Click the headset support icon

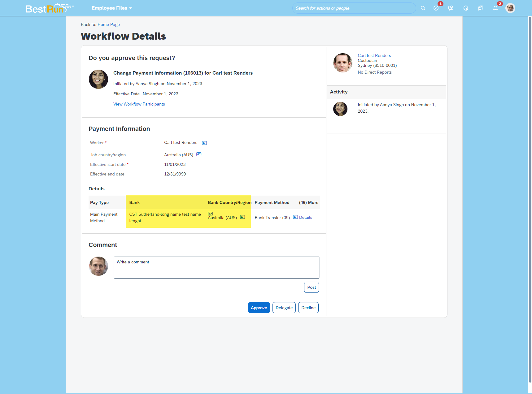[x=466, y=8]
